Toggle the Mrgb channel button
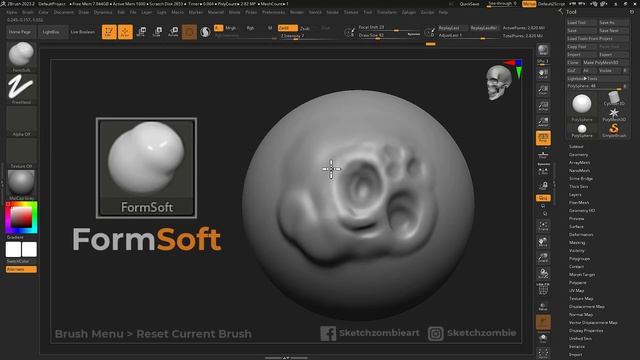This screenshot has height=360, width=640. (231, 28)
